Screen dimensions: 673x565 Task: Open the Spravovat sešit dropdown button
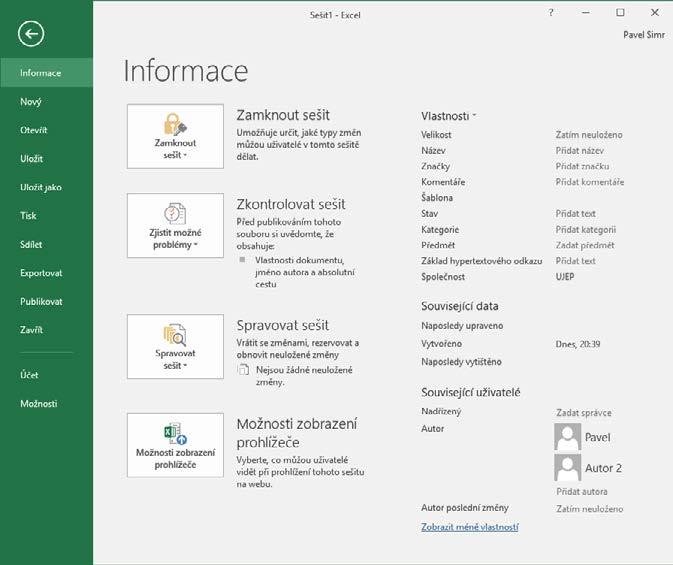coord(175,346)
